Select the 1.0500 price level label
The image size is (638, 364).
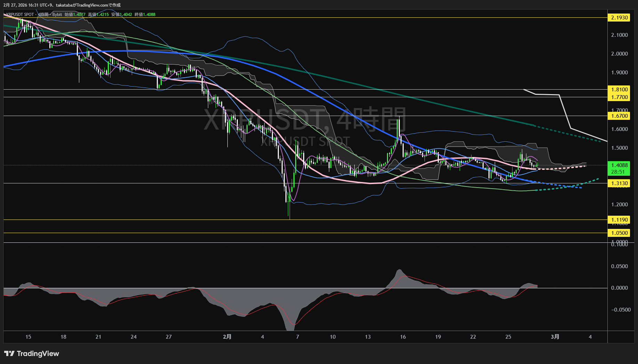pos(619,233)
